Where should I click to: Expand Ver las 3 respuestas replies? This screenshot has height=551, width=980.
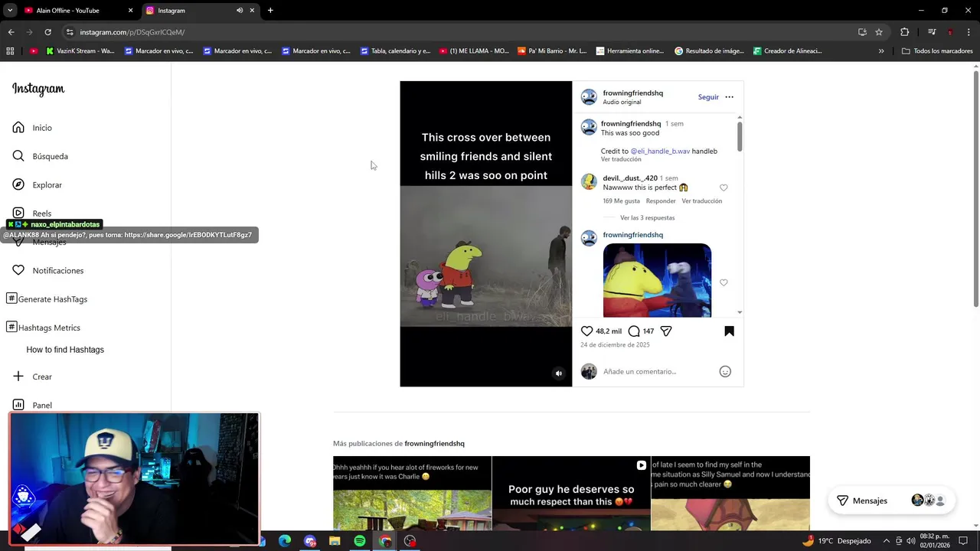647,218
